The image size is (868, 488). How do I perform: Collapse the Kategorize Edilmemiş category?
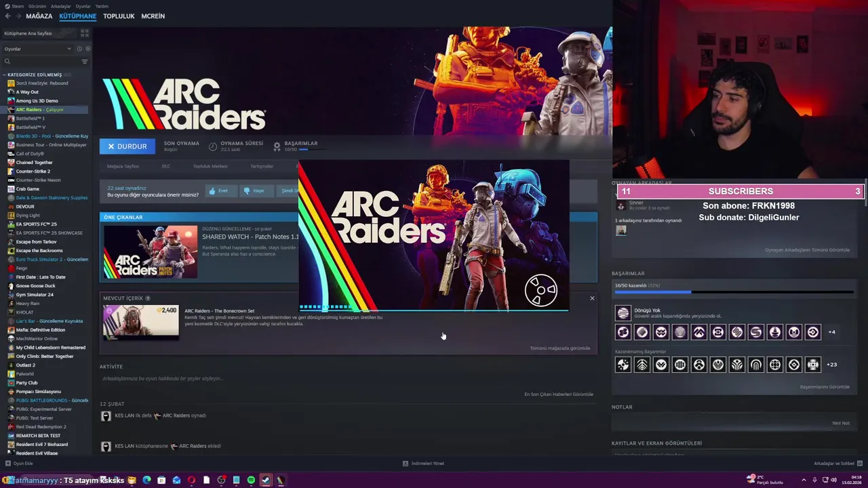click(4, 75)
